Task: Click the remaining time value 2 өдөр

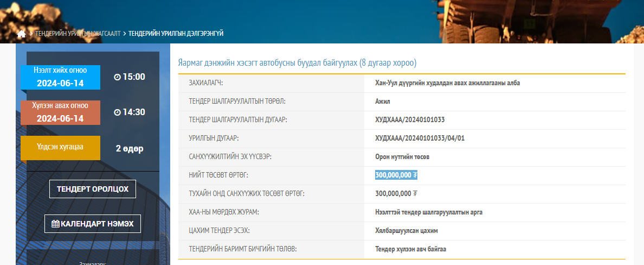Action: pos(130,149)
